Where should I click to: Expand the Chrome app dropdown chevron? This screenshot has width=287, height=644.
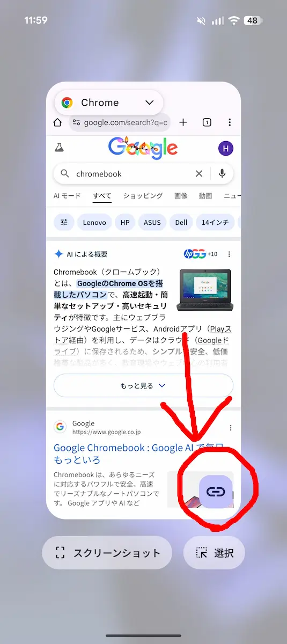point(150,103)
